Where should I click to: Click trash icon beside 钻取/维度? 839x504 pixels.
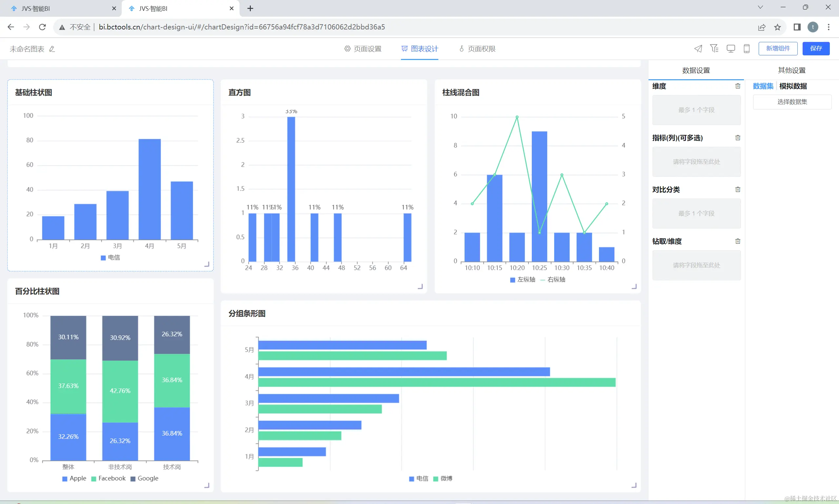[x=738, y=241]
